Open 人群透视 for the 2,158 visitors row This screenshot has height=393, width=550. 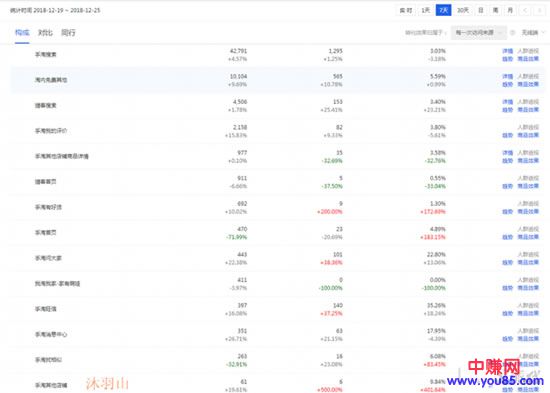(528, 127)
